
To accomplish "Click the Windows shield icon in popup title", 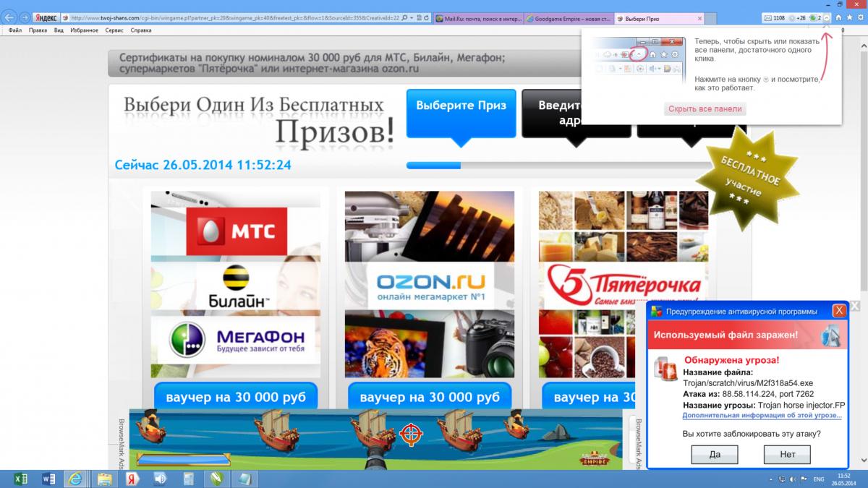I will tap(657, 312).
